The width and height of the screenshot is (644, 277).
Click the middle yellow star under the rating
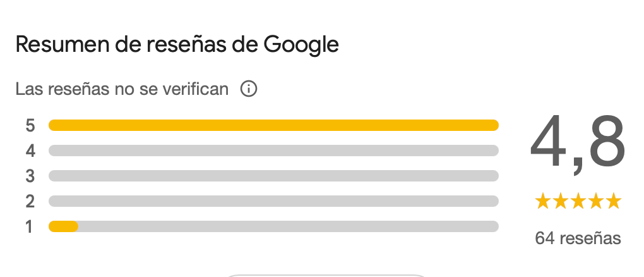coord(578,202)
